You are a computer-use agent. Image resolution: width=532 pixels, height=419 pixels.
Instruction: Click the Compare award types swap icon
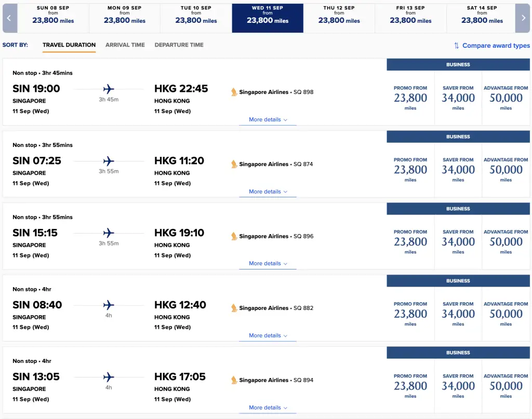[456, 46]
